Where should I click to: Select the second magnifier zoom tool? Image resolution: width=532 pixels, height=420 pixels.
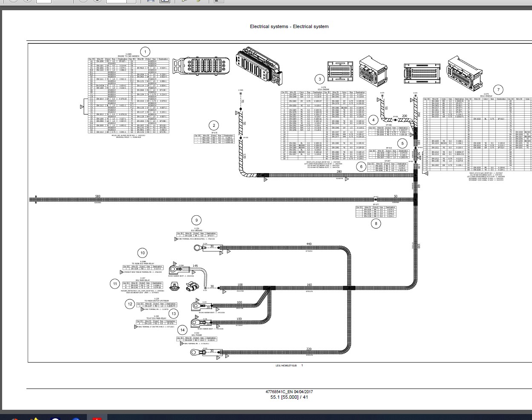pyautogui.click(x=198, y=2)
